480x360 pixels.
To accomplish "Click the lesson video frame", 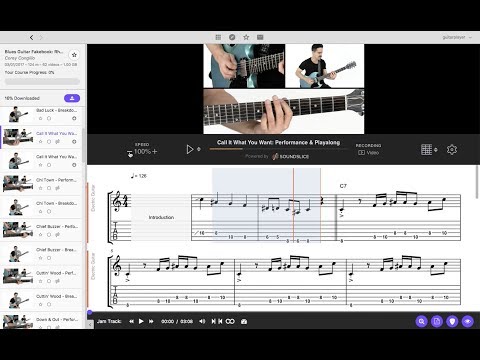I will (284, 89).
